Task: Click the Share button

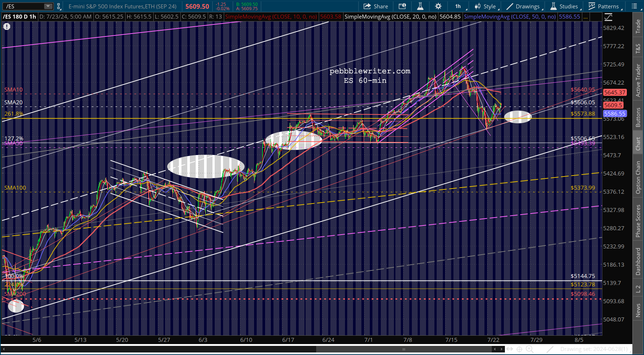Action: 376,6
